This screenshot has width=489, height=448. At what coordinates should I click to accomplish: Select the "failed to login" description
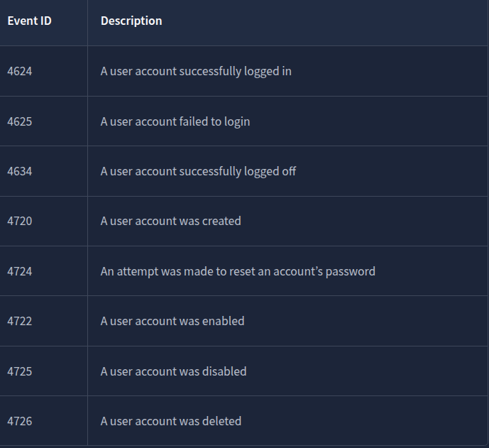coord(175,121)
